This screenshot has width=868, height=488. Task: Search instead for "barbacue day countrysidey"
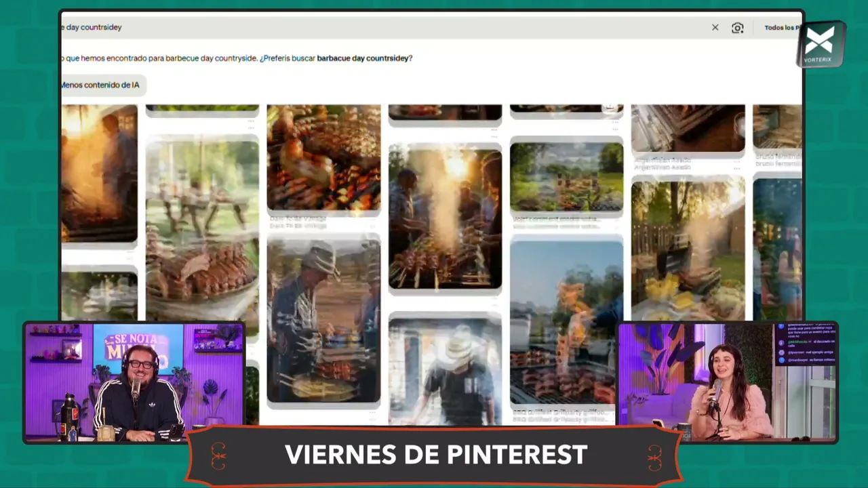coord(364,58)
